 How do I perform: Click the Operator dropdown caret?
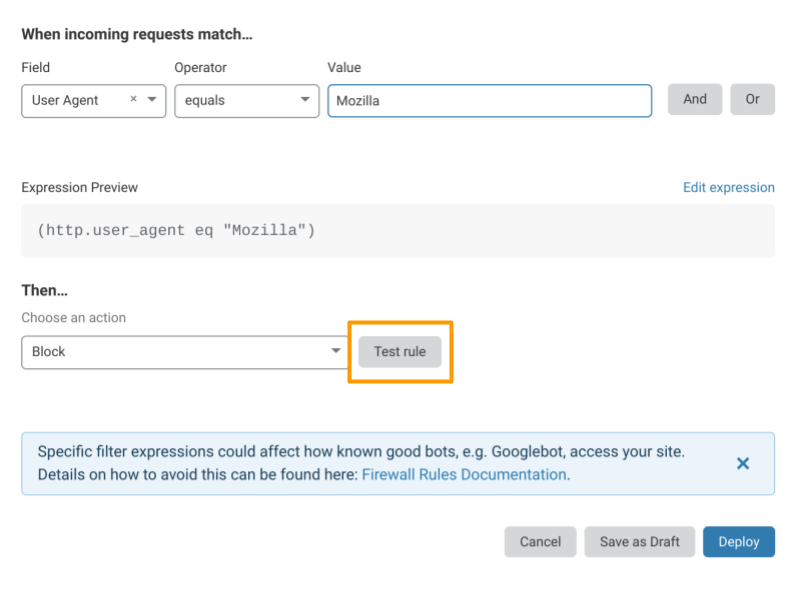click(305, 101)
